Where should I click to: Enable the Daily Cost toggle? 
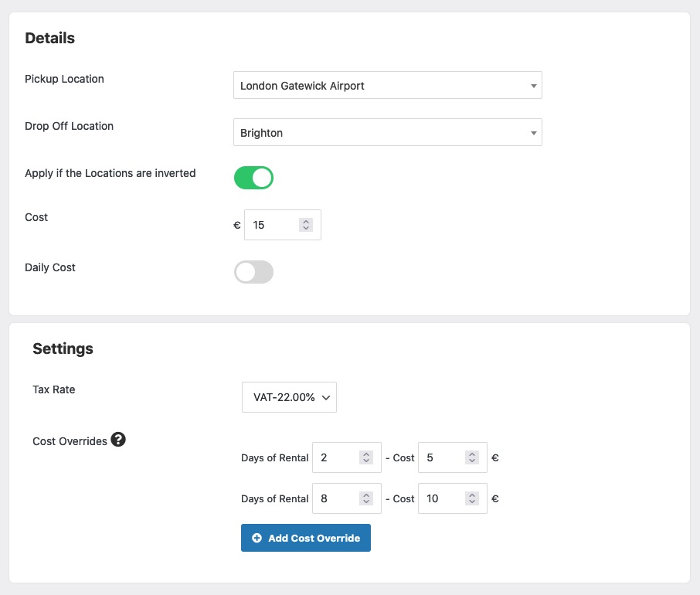click(254, 272)
